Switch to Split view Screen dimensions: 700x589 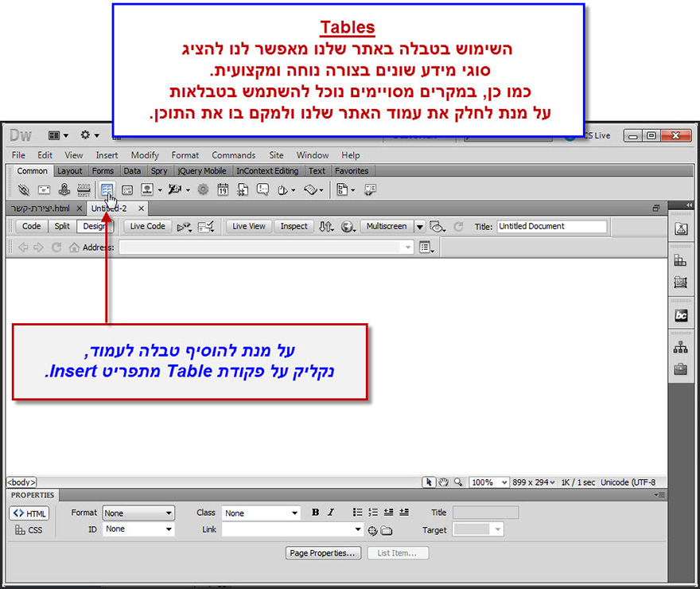[x=62, y=226]
